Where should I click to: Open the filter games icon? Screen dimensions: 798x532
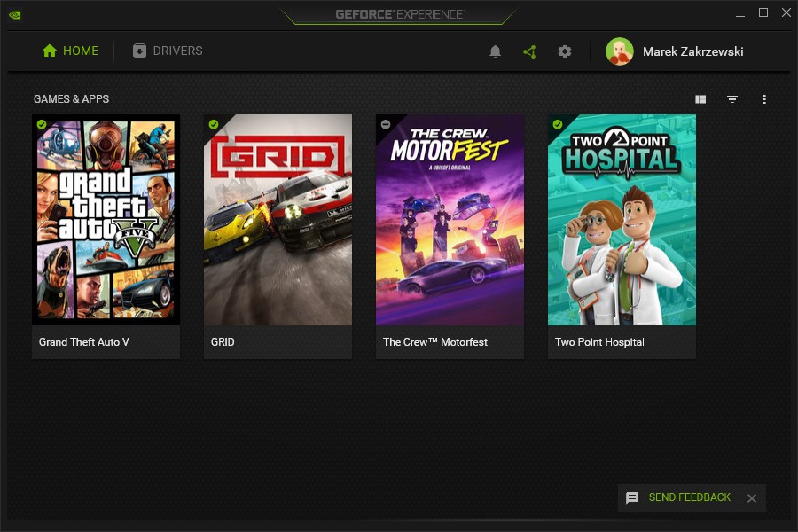pyautogui.click(x=731, y=99)
